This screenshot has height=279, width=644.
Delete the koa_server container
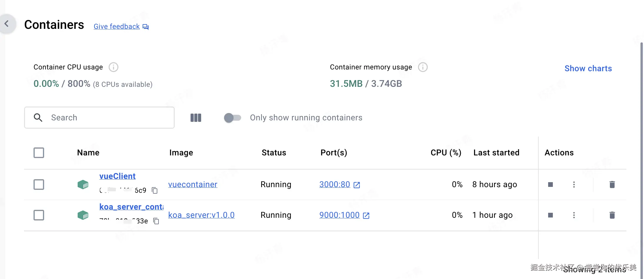point(612,215)
